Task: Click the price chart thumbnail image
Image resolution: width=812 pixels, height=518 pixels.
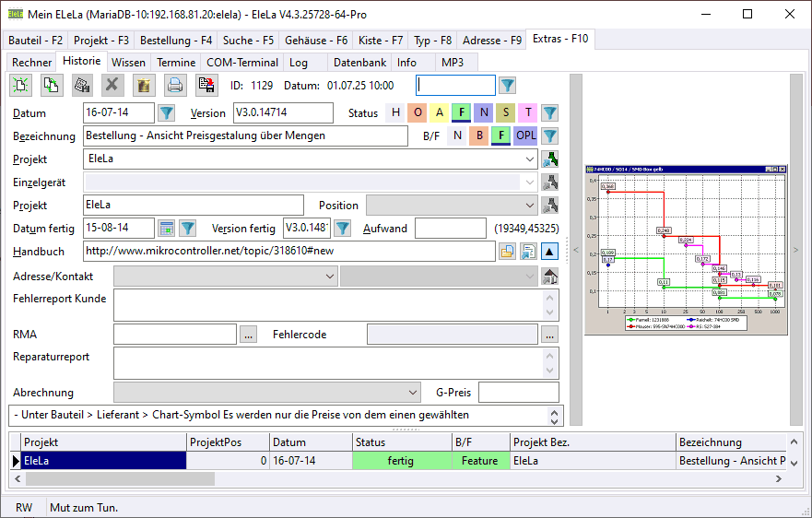Action: pos(688,249)
